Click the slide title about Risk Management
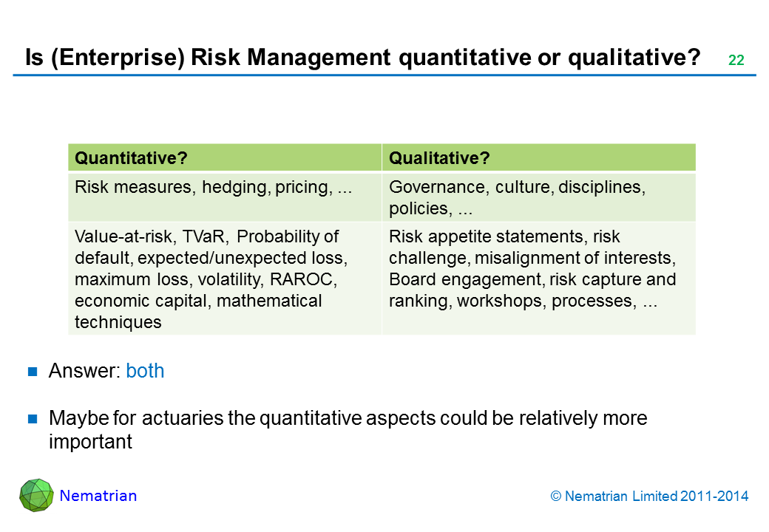The image size is (769, 532). (363, 58)
